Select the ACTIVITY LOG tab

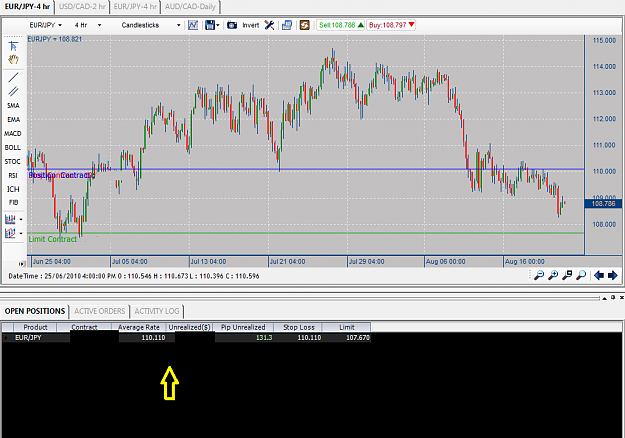(157, 311)
